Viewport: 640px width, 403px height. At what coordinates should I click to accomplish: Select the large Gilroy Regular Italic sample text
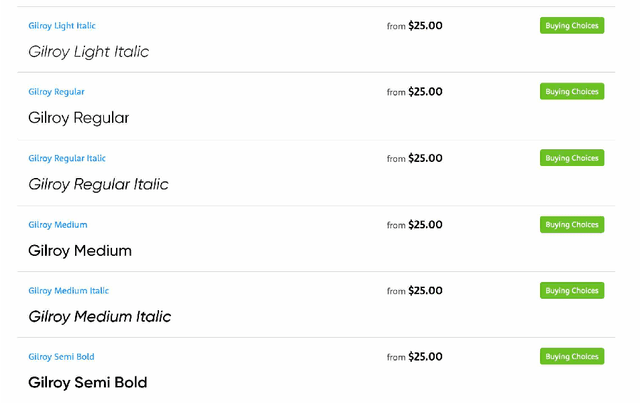point(98,184)
